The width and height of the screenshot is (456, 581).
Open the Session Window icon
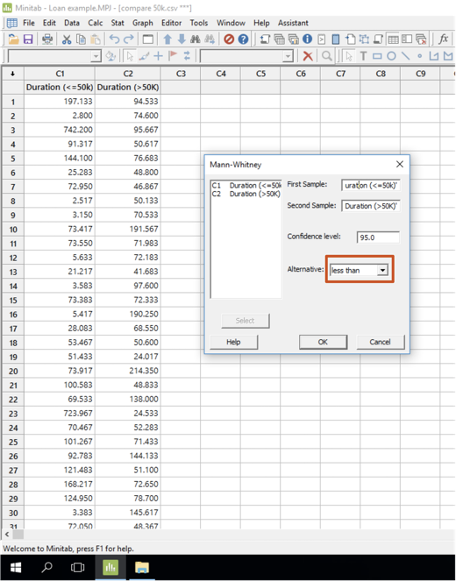pos(265,39)
